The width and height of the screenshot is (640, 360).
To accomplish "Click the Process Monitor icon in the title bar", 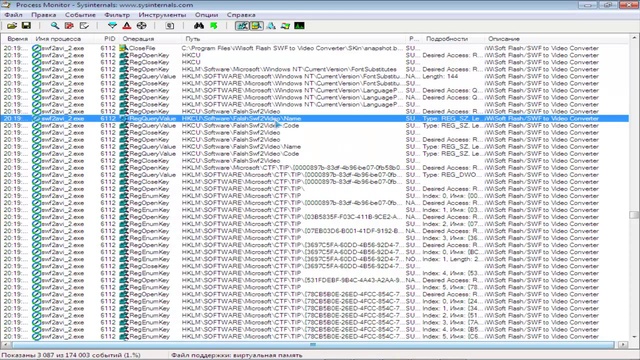I will coord(6,4).
